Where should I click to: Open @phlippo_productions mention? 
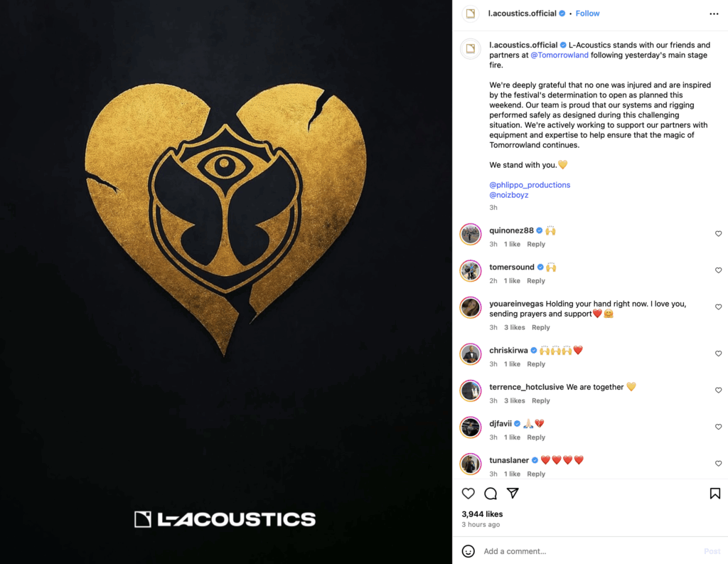tap(530, 185)
